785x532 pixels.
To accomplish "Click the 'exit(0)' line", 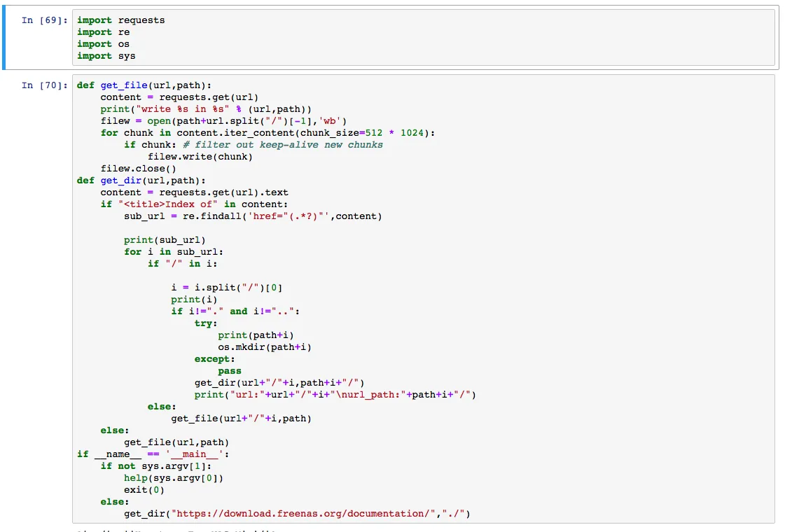I will (x=144, y=490).
